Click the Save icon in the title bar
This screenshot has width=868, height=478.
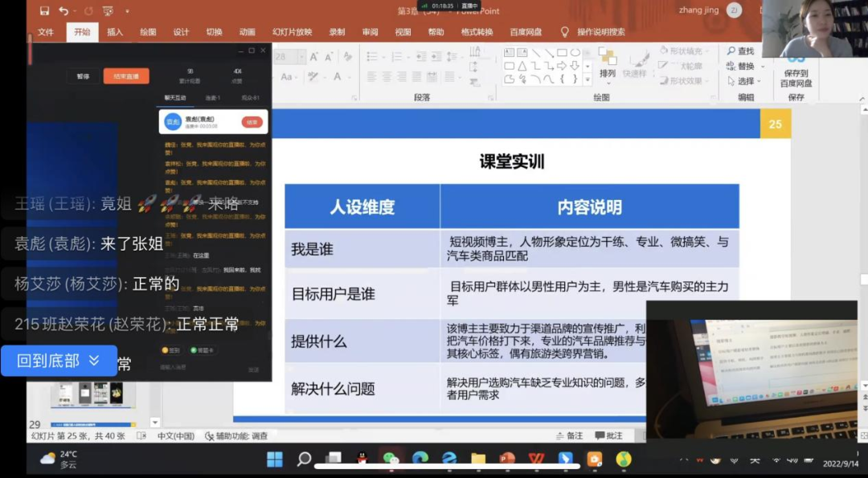coord(44,10)
